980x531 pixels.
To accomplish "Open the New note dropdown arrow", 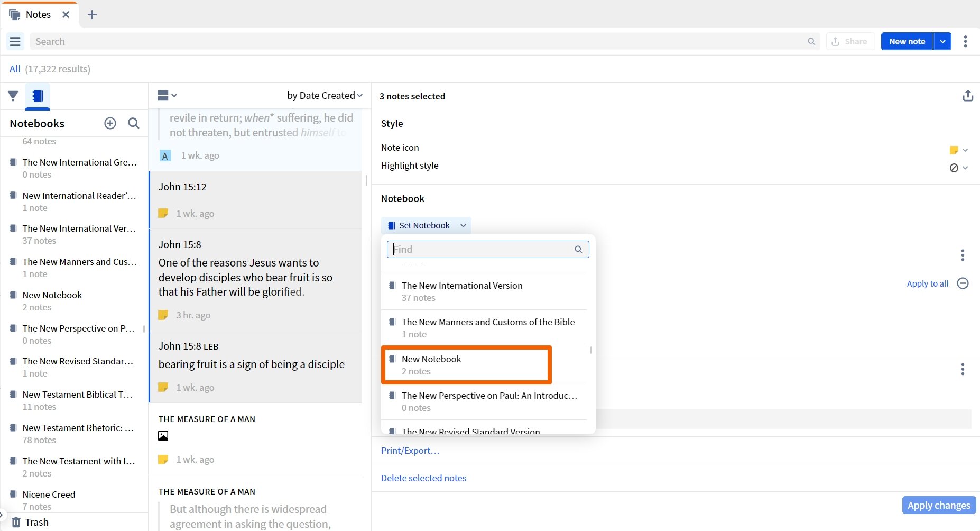I will [942, 41].
